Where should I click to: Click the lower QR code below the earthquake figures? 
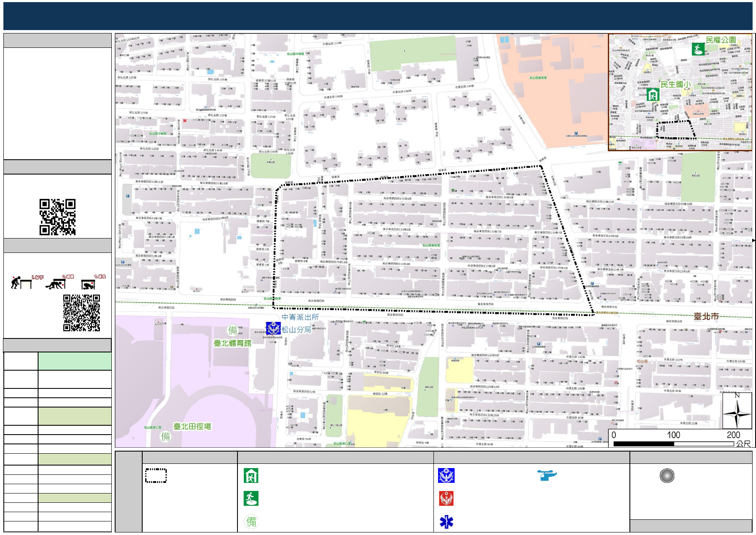[82, 313]
